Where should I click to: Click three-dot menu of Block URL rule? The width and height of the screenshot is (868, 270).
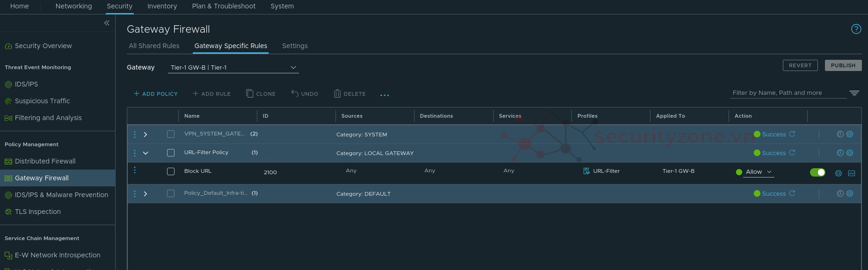pos(135,171)
